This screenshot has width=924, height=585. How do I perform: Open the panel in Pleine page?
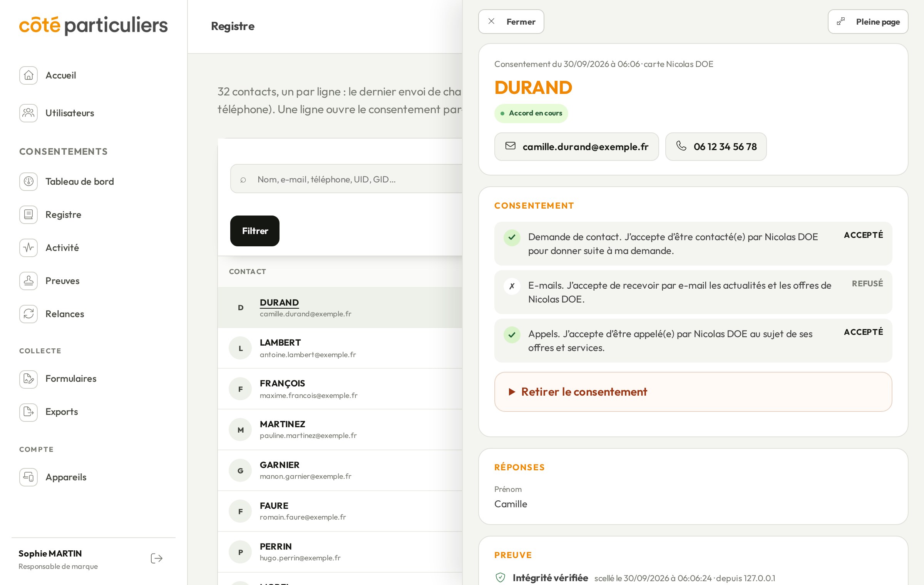[868, 22]
